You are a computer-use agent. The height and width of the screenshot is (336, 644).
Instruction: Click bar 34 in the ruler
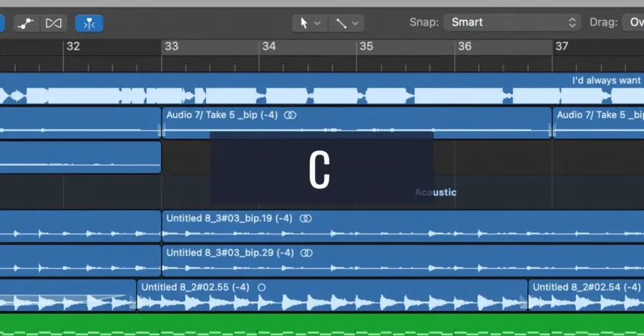[x=269, y=46]
